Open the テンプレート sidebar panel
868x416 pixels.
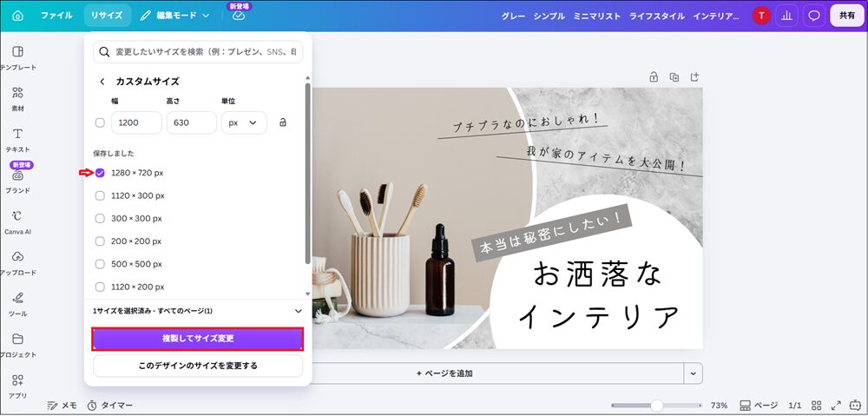tap(17, 57)
